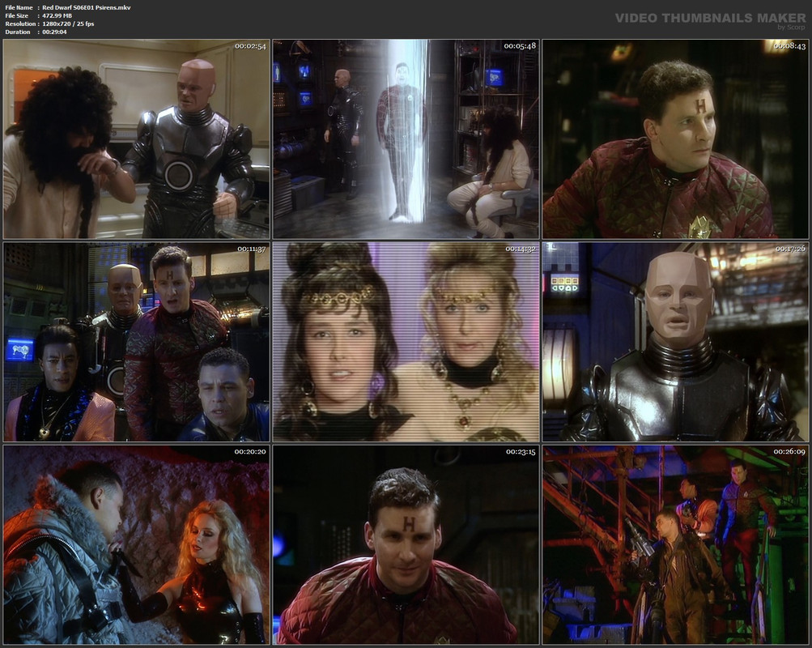
Task: Click the 'File Name' label
Action: 19,7
